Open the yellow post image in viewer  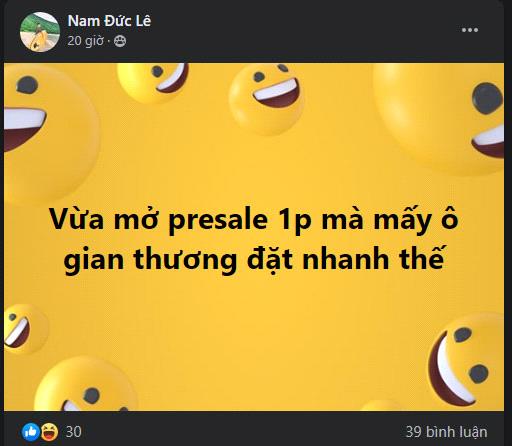click(x=254, y=237)
